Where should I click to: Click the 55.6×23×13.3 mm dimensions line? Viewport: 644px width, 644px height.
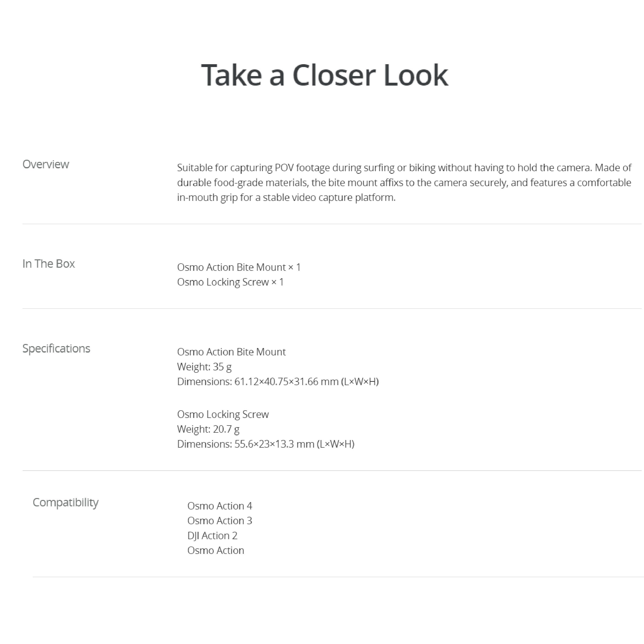pos(265,444)
